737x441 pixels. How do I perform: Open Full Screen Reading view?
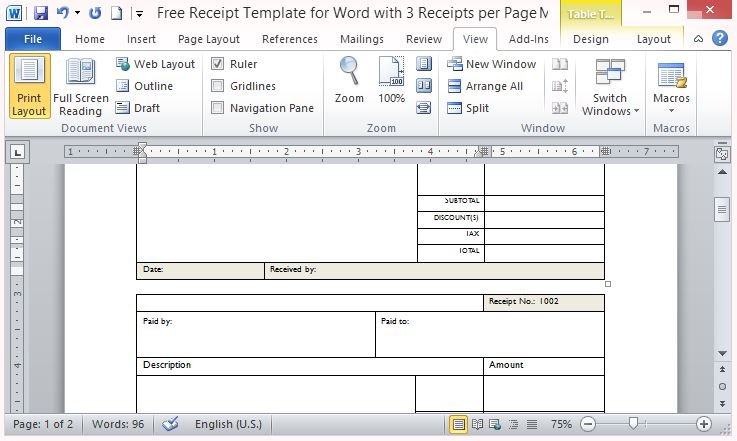click(80, 73)
